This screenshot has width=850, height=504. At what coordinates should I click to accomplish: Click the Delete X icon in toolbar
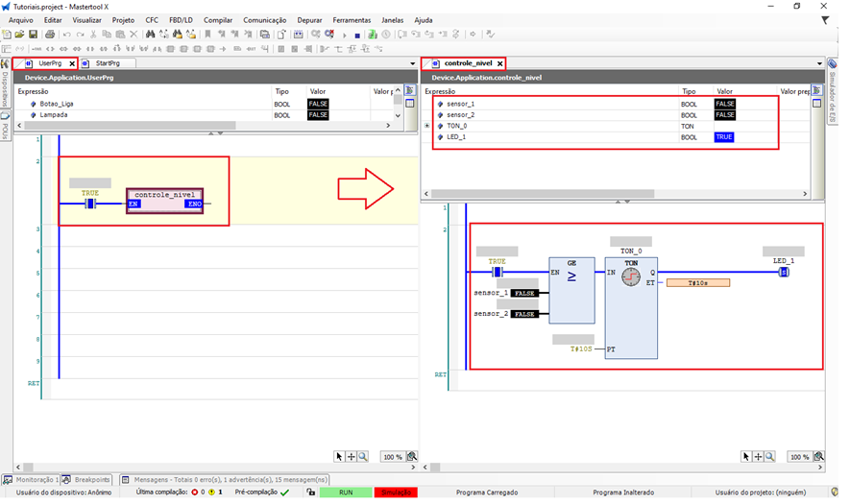134,35
